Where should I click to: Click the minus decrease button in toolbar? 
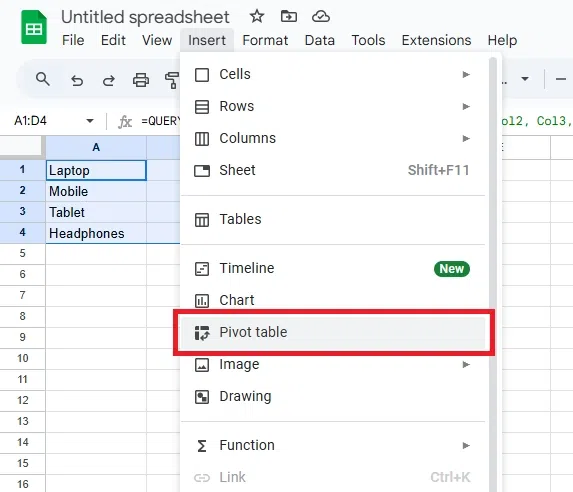561,79
